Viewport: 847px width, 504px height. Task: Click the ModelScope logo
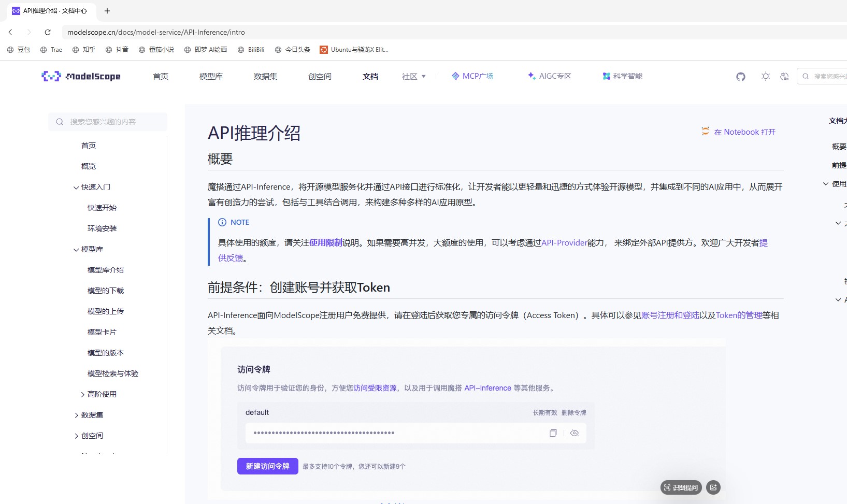(81, 76)
